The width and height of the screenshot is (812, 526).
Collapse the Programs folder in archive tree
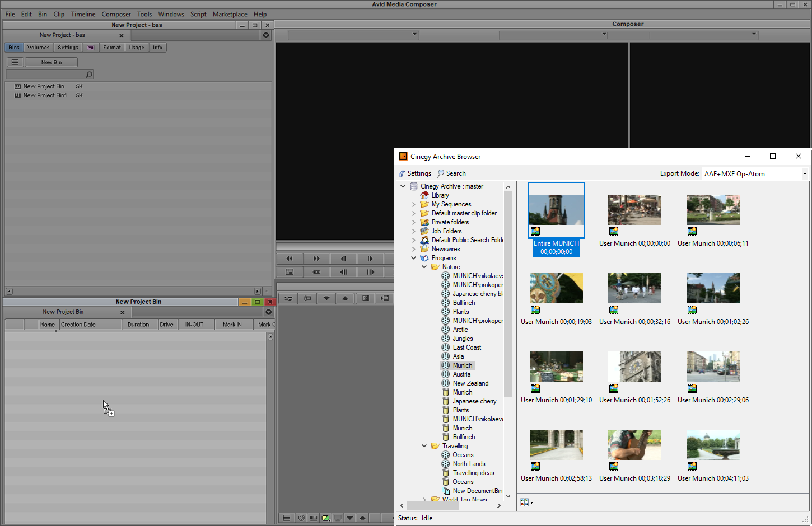tap(414, 258)
